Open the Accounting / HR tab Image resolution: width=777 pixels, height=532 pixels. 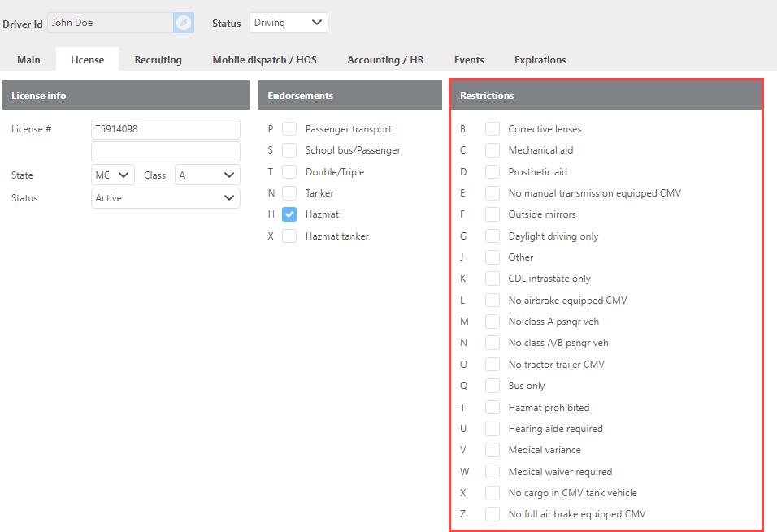coord(385,60)
